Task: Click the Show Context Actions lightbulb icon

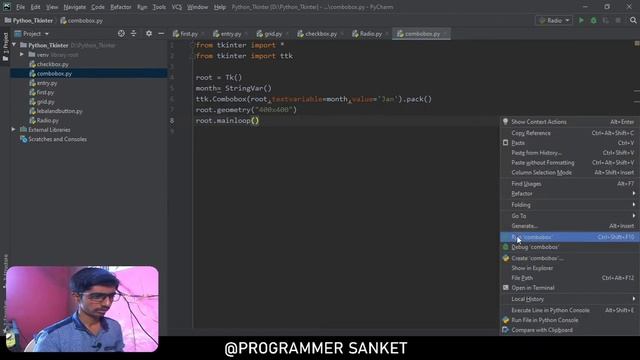Action: click(505, 122)
